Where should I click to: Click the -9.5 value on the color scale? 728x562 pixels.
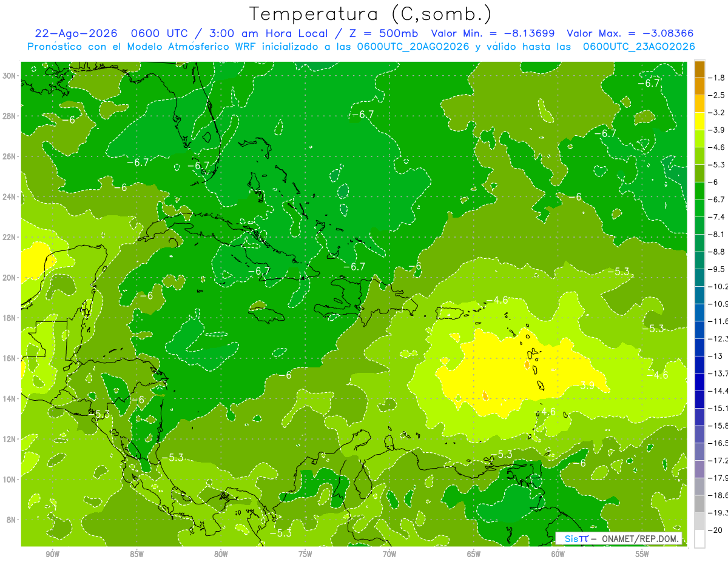tap(717, 269)
